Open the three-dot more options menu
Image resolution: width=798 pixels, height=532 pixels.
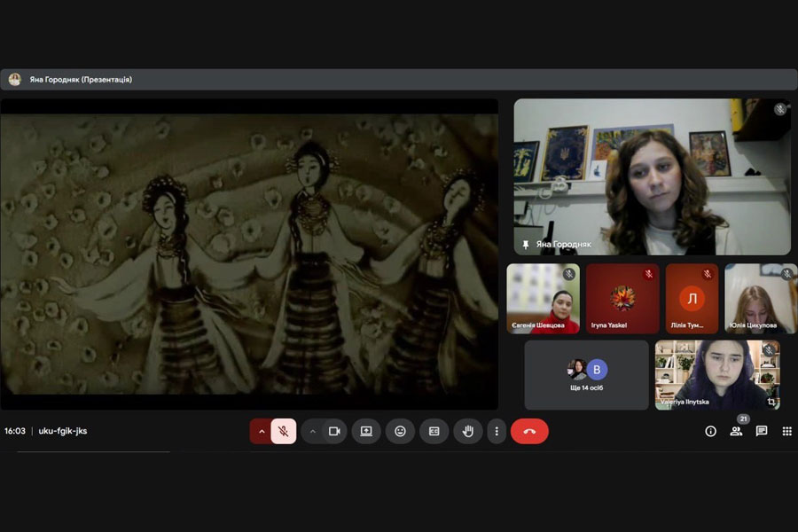pos(497,431)
